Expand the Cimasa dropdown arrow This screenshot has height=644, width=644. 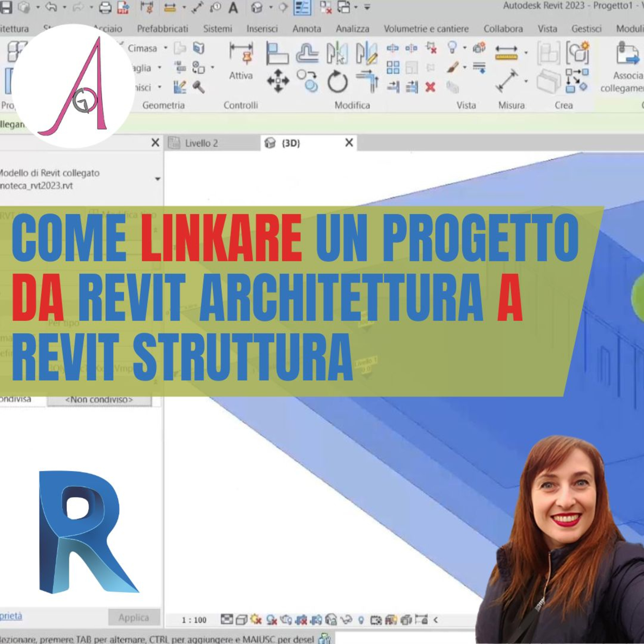pos(165,48)
